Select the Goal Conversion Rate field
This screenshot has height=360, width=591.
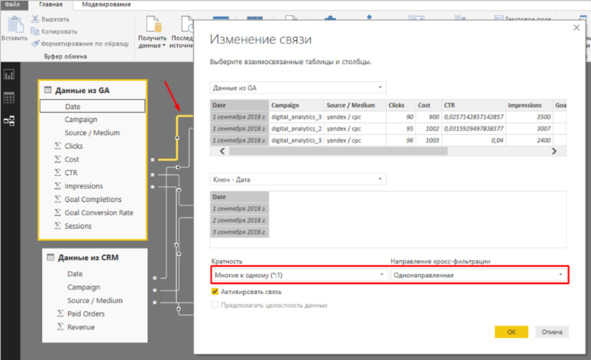[99, 213]
